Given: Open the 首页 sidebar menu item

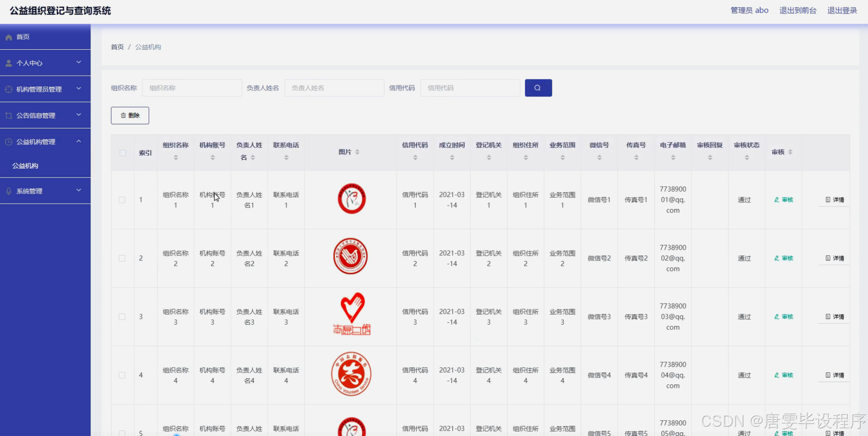Looking at the screenshot, I should click(x=45, y=37).
